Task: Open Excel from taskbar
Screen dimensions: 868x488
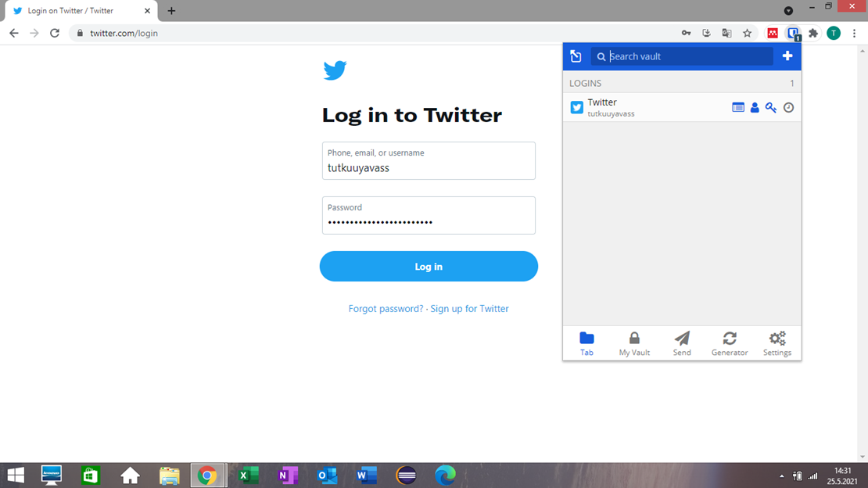Action: click(249, 475)
